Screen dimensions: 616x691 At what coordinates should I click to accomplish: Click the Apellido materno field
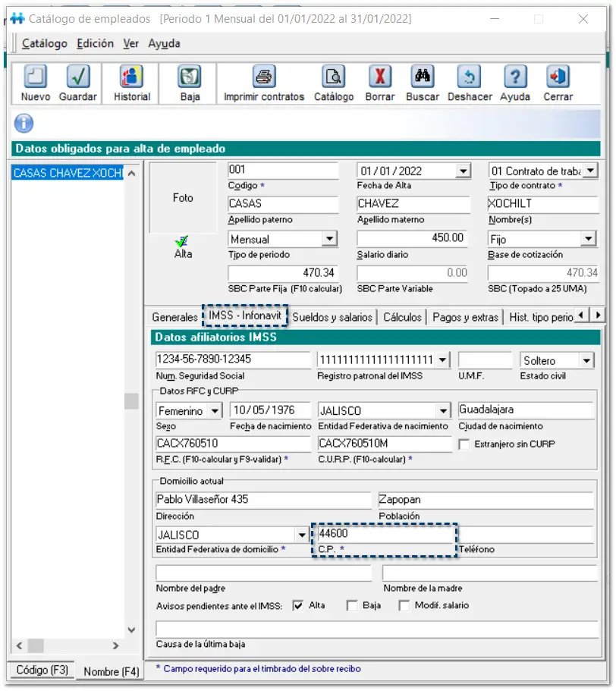tap(413, 203)
